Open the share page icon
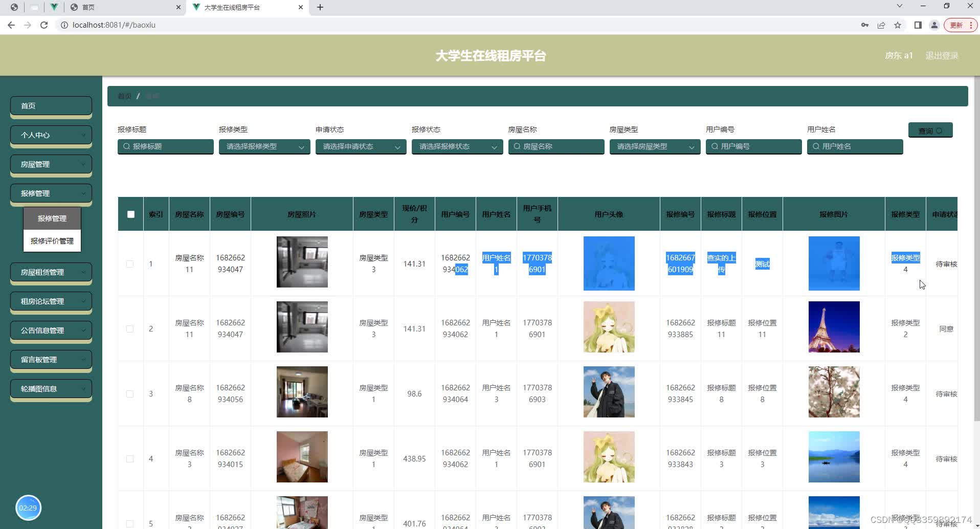Screen dimensions: 980x529 pyautogui.click(x=881, y=25)
